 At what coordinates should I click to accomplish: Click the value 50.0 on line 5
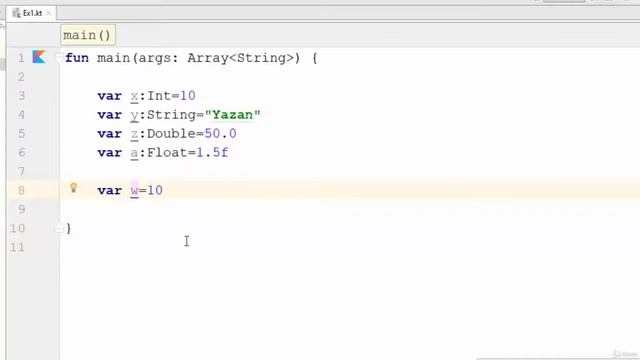pos(220,133)
